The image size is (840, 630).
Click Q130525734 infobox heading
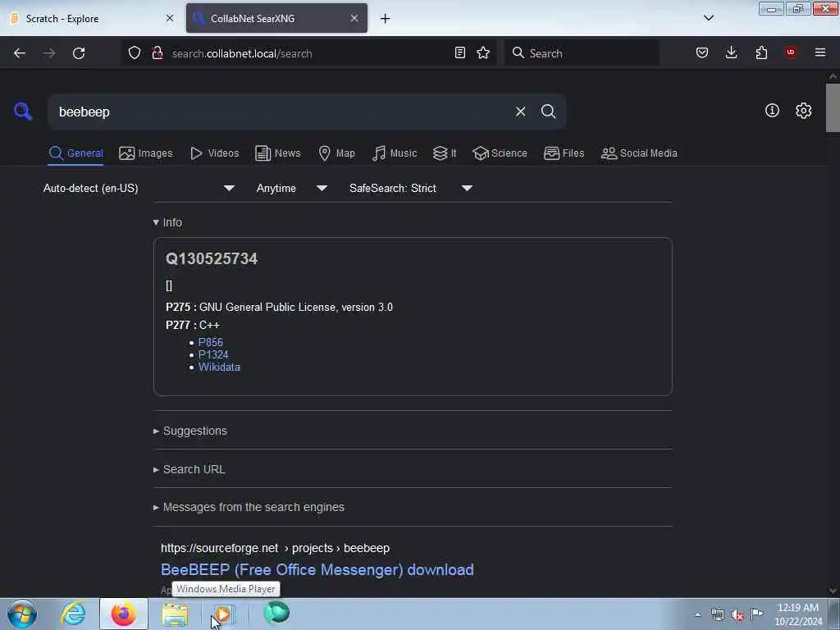[x=212, y=258]
